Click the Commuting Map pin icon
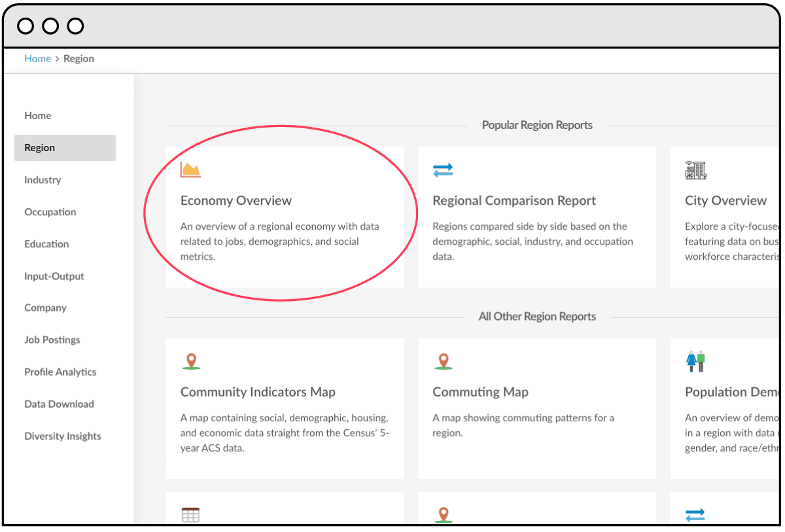 coord(443,361)
